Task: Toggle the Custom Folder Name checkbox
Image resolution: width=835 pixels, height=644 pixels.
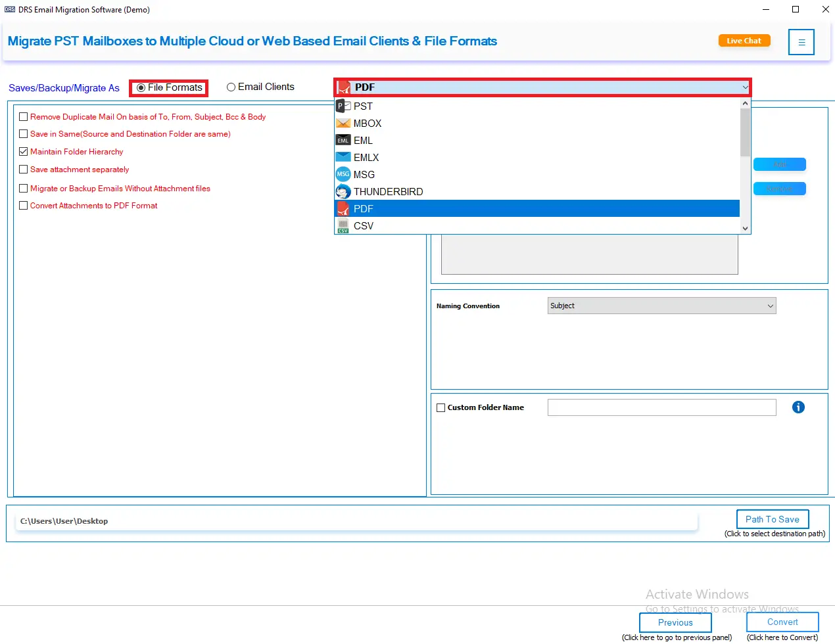Action: (x=441, y=407)
